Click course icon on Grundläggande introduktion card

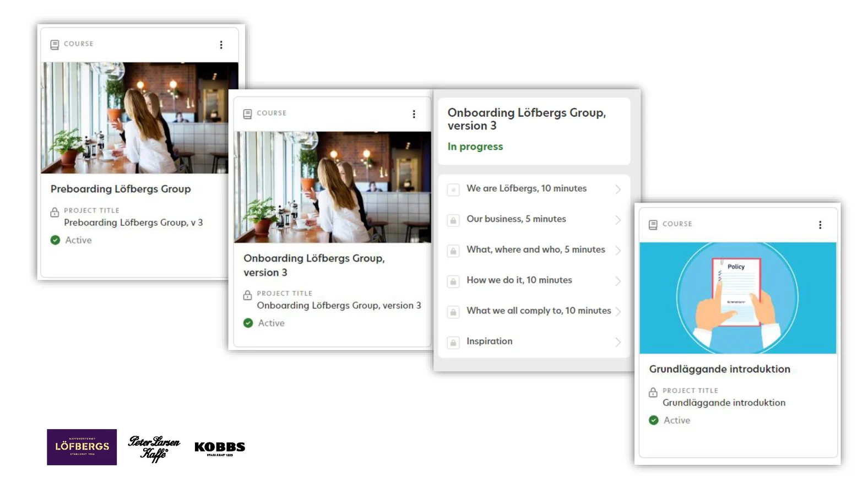click(653, 225)
